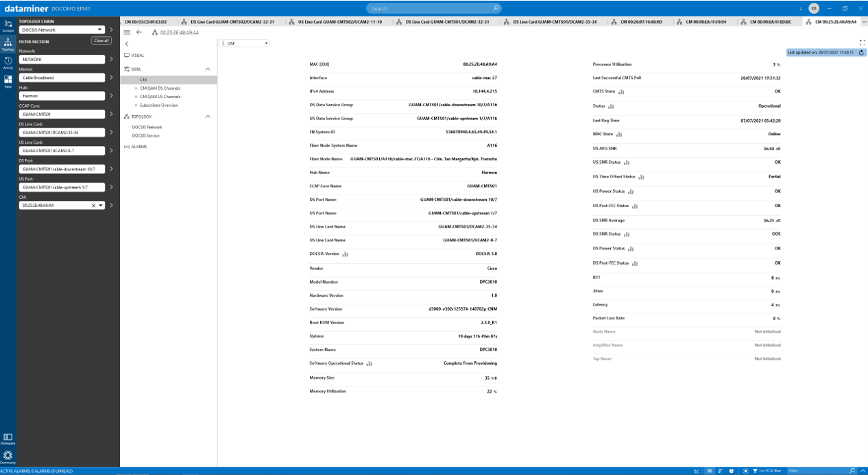Click the hamburger menu beside the back arrow

(127, 32)
